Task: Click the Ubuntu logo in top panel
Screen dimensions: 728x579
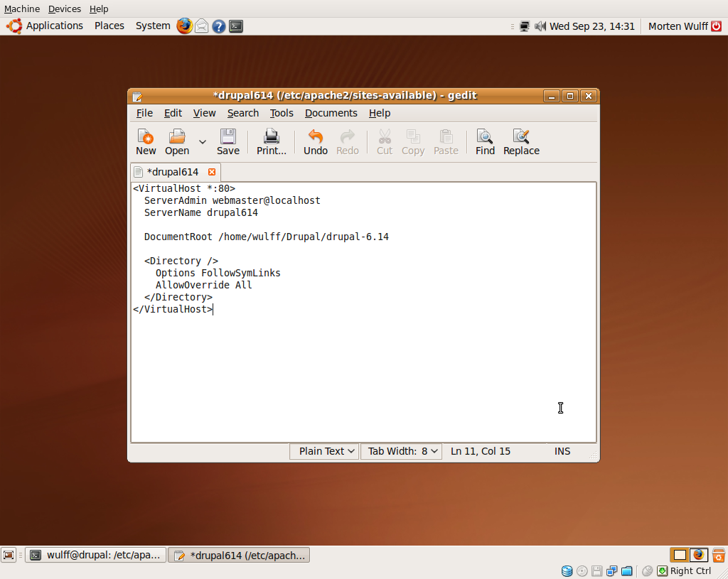Action: 14,26
